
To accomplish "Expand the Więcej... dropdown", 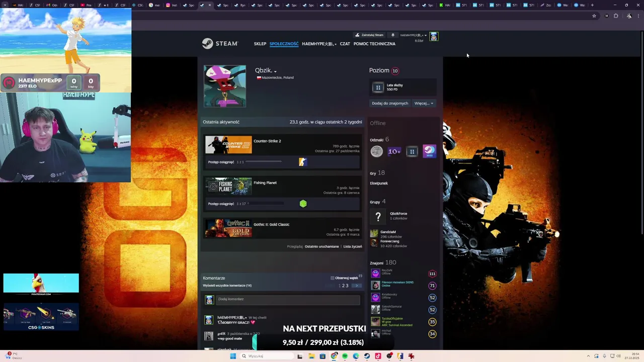I will pos(424,103).
